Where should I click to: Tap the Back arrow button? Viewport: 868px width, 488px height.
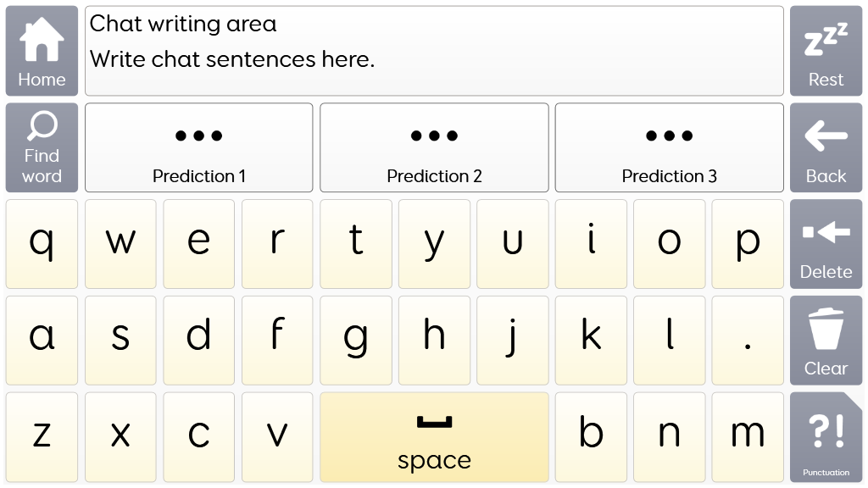[826, 147]
